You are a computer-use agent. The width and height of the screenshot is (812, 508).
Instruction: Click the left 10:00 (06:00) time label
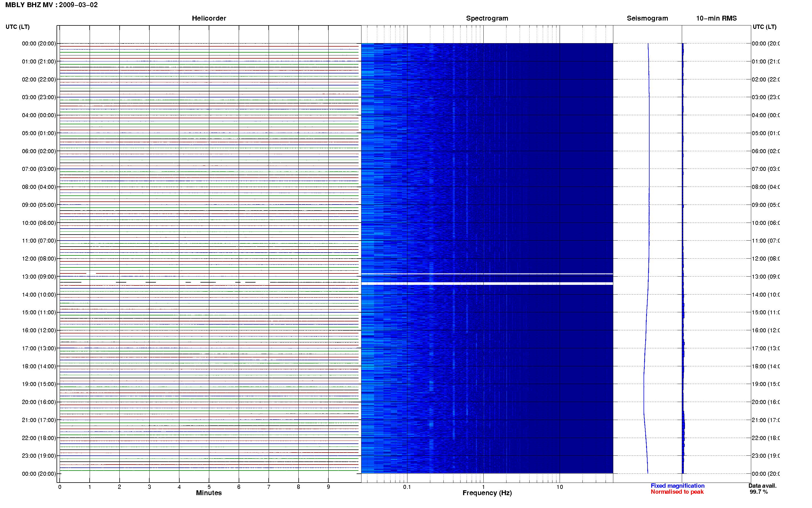click(39, 223)
